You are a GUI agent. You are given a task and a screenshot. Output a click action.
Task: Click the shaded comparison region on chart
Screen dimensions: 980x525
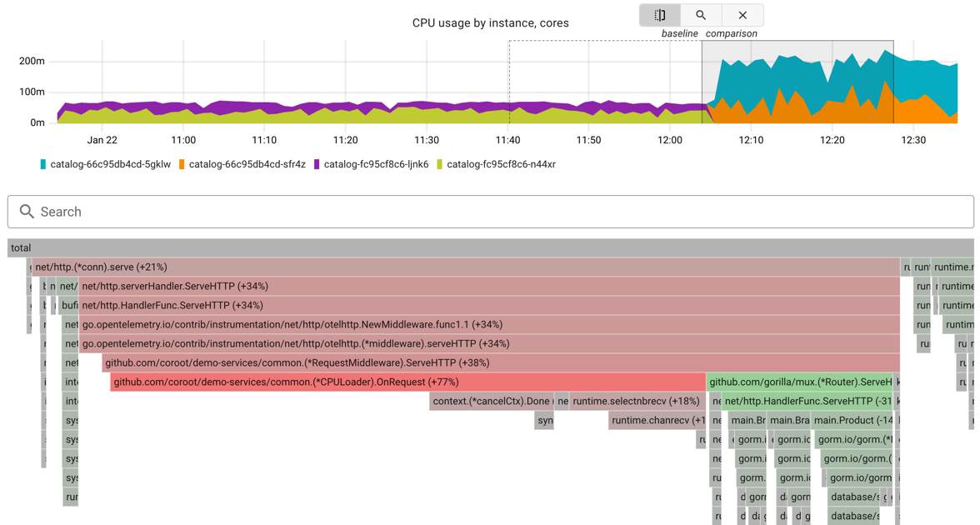[797, 82]
